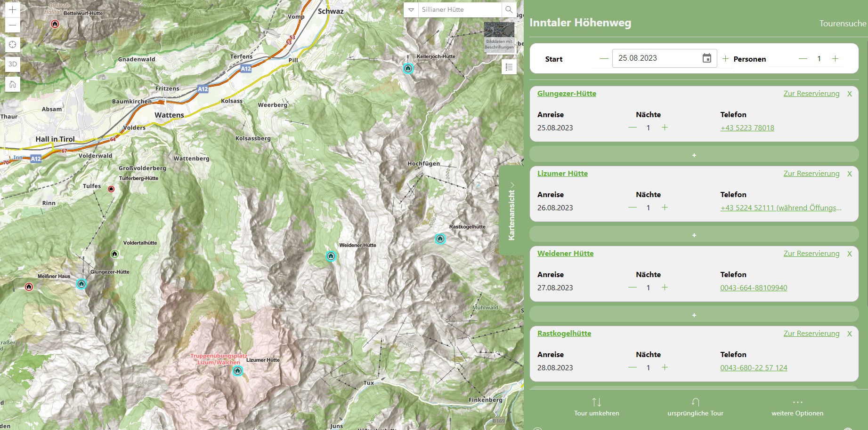Screen dimensions: 868x430
Task: Select Voldertalhütte green marker
Action: [x=114, y=254]
